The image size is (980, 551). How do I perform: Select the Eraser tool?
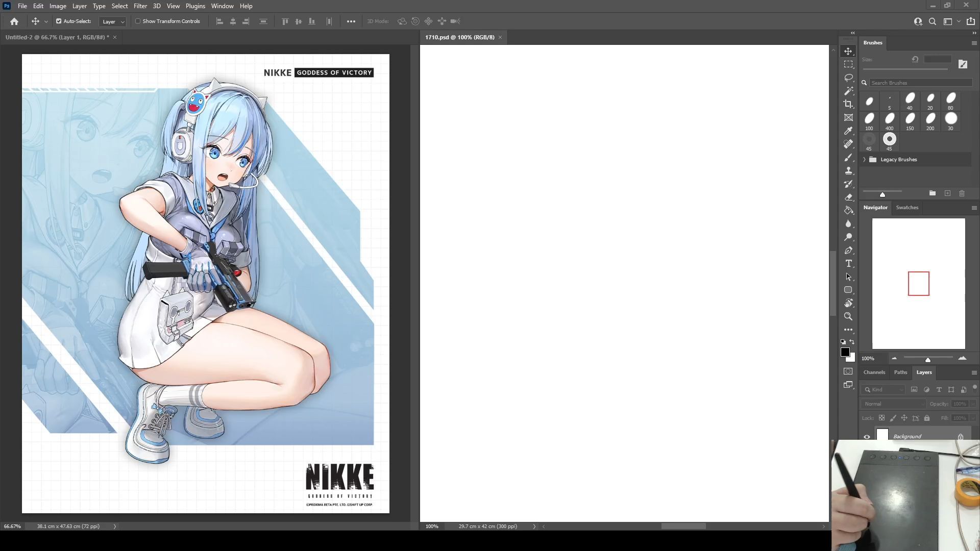coord(848,197)
